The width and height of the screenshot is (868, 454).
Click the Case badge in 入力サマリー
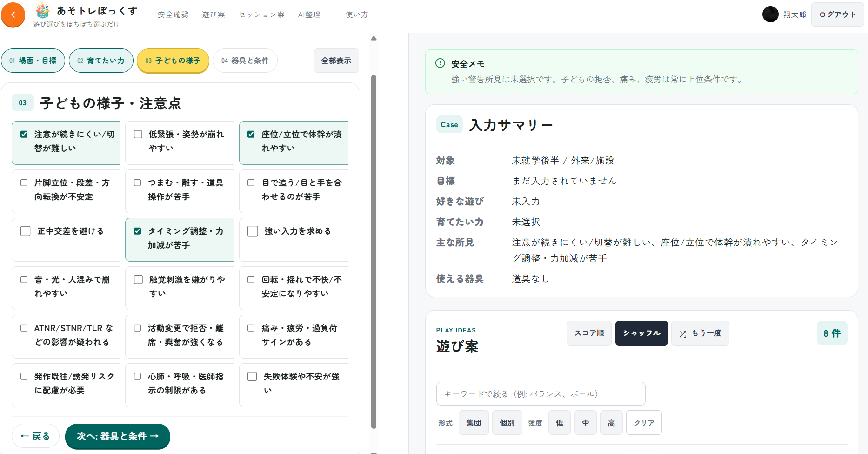(x=449, y=125)
